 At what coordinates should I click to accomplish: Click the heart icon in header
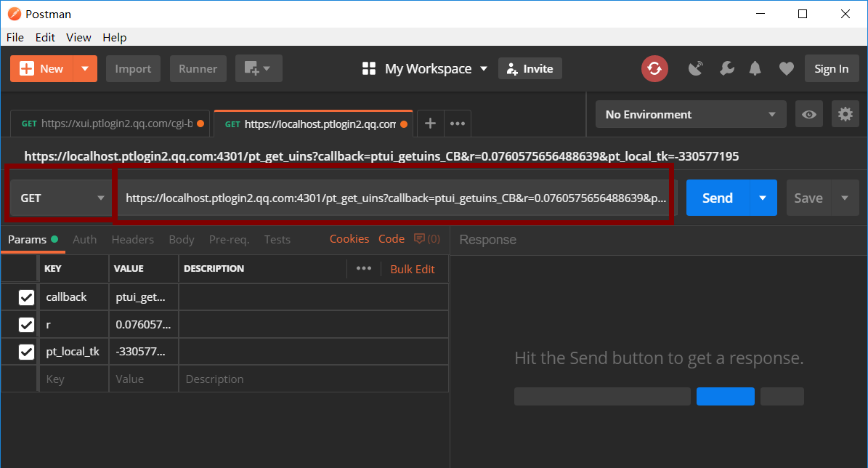pos(786,69)
